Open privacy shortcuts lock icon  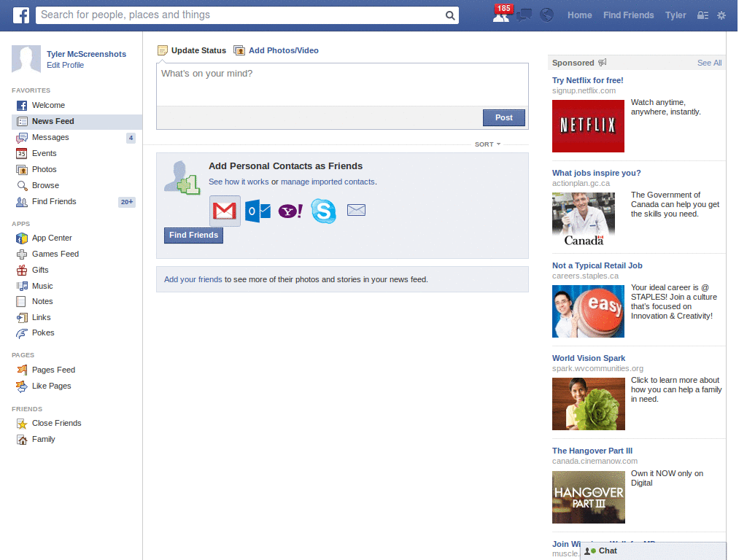pyautogui.click(x=703, y=15)
